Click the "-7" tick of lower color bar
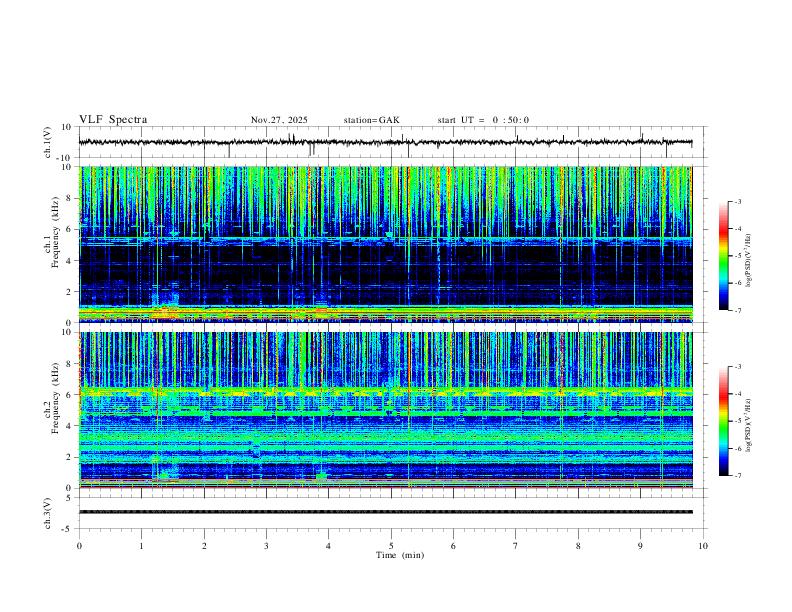Image resolution: width=792 pixels, height=612 pixels. [x=738, y=476]
